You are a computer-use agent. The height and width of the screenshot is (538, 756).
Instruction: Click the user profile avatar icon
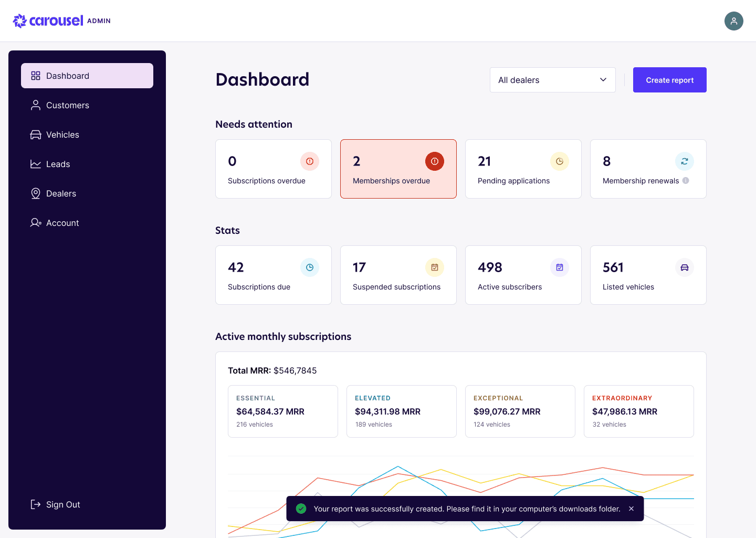coord(733,21)
